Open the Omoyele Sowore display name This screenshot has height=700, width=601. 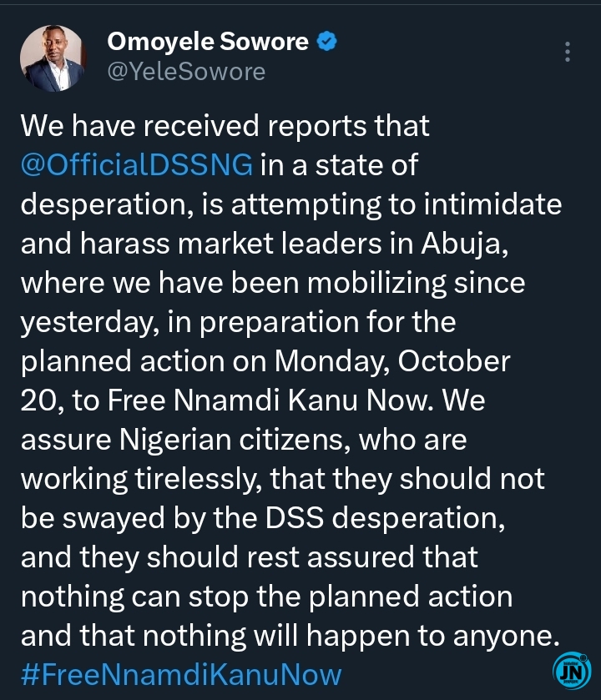coord(210,42)
